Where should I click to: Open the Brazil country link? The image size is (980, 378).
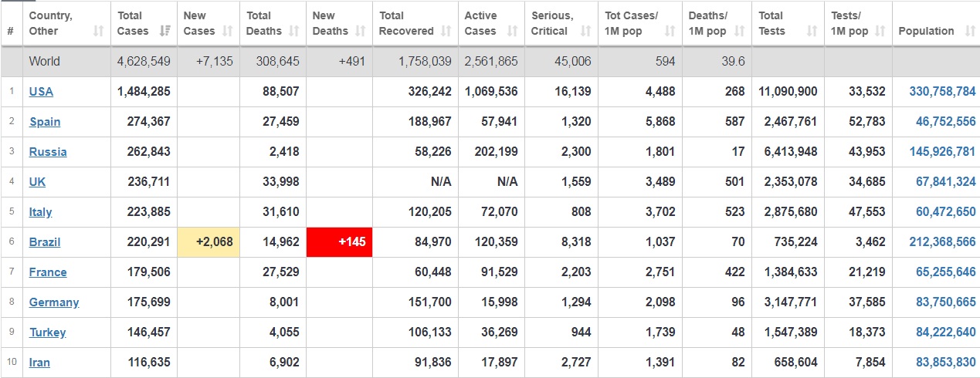[45, 242]
